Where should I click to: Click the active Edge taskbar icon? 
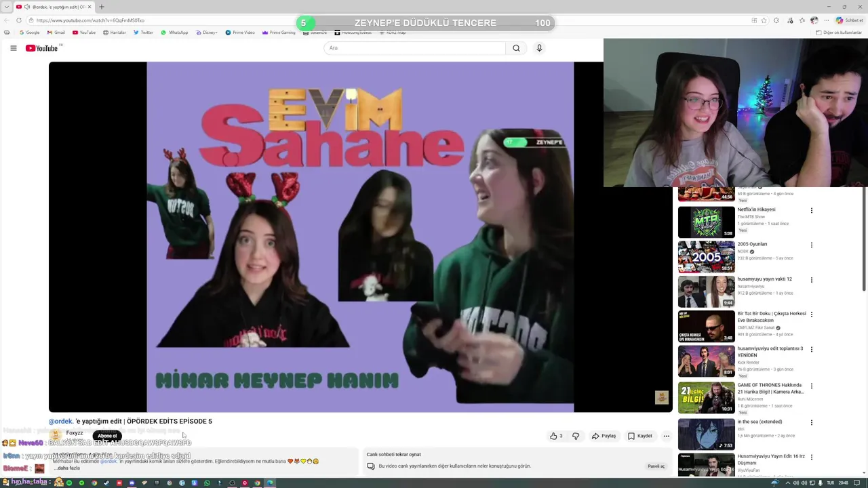[x=270, y=483]
